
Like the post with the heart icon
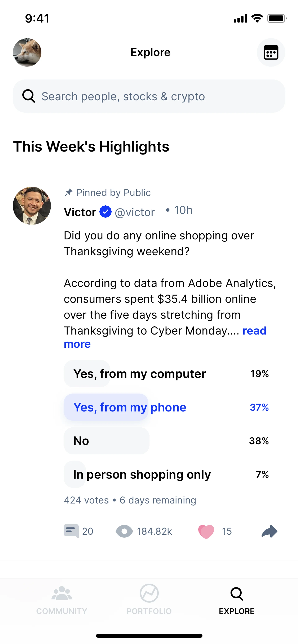tap(206, 531)
